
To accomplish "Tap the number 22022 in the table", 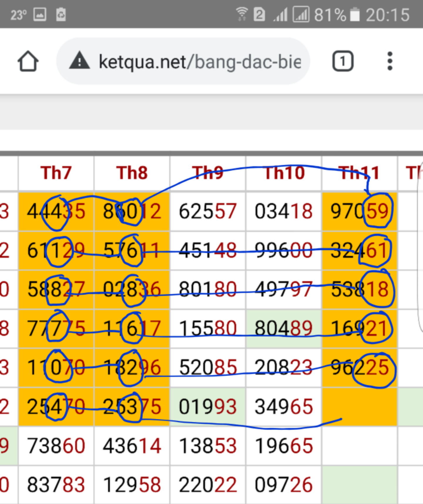I will pos(207,485).
